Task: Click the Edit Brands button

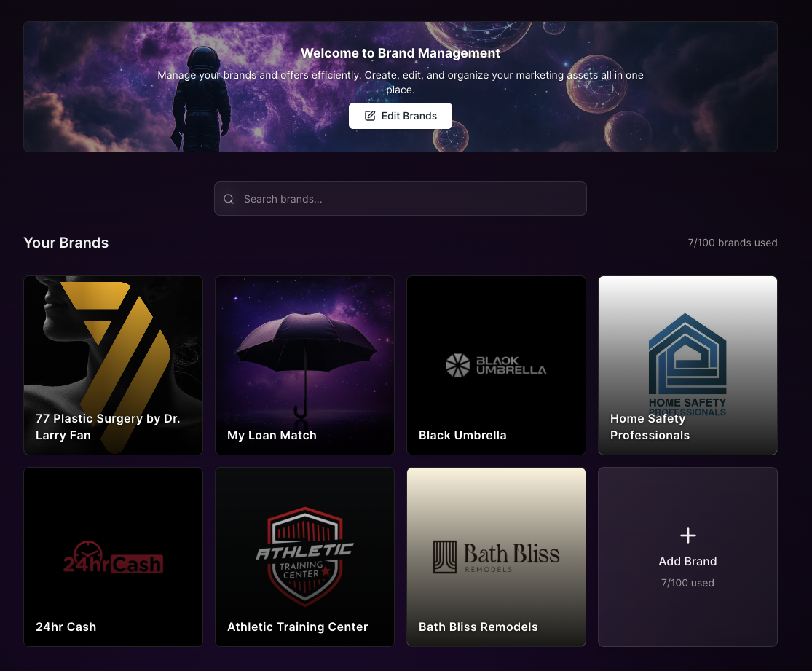Action: (401, 116)
